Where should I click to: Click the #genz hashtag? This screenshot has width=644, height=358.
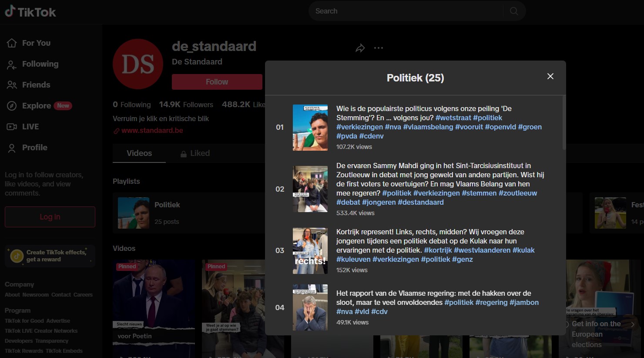point(463,259)
